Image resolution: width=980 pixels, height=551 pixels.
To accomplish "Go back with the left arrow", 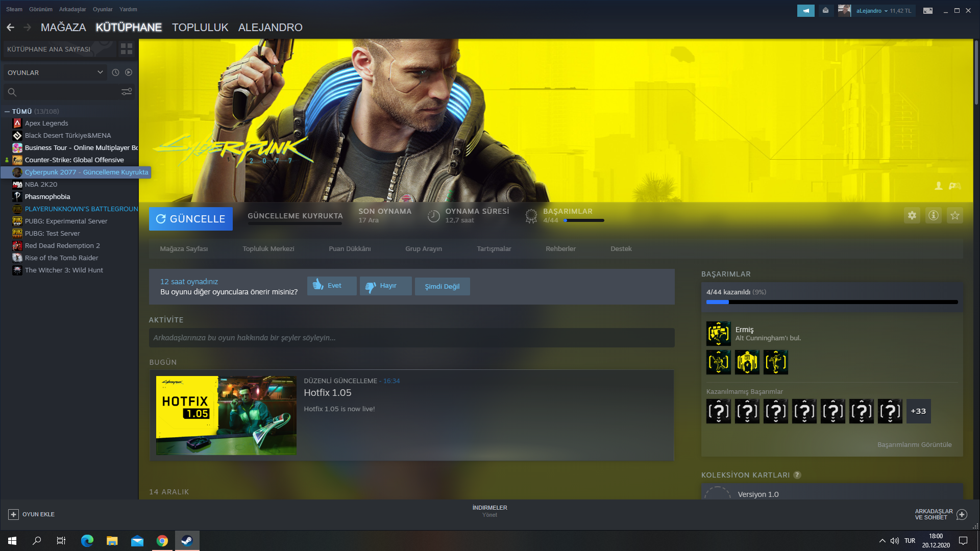I will coord(10,28).
